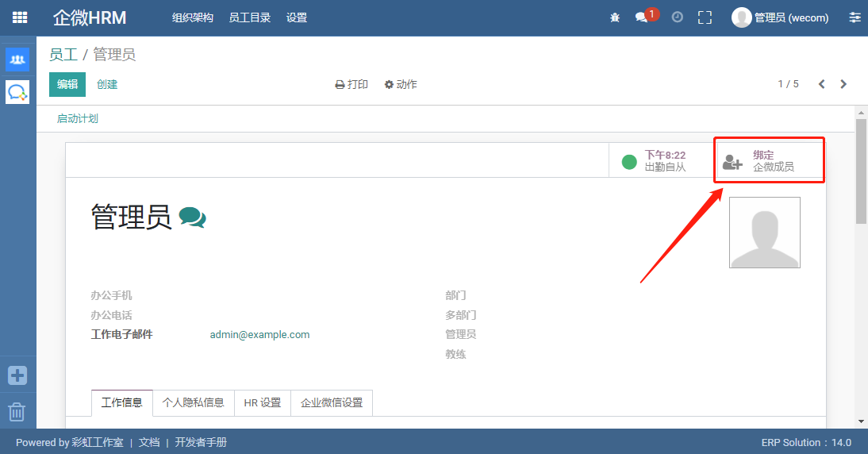This screenshot has width=868, height=454.
Task: Click the 出勤自从 attendance stat button
Action: [x=663, y=160]
